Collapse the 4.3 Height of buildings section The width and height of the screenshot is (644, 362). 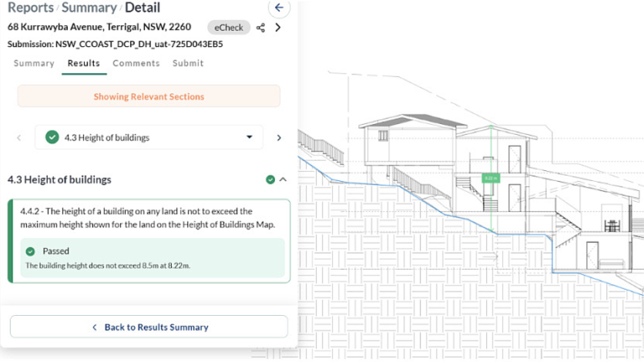click(x=283, y=179)
